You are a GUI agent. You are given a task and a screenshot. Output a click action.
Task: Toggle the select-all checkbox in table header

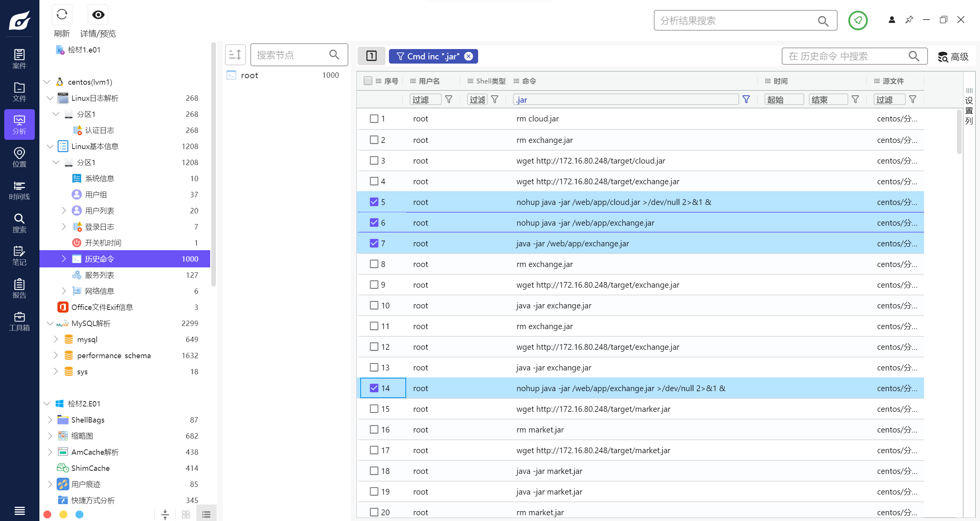pyautogui.click(x=368, y=81)
